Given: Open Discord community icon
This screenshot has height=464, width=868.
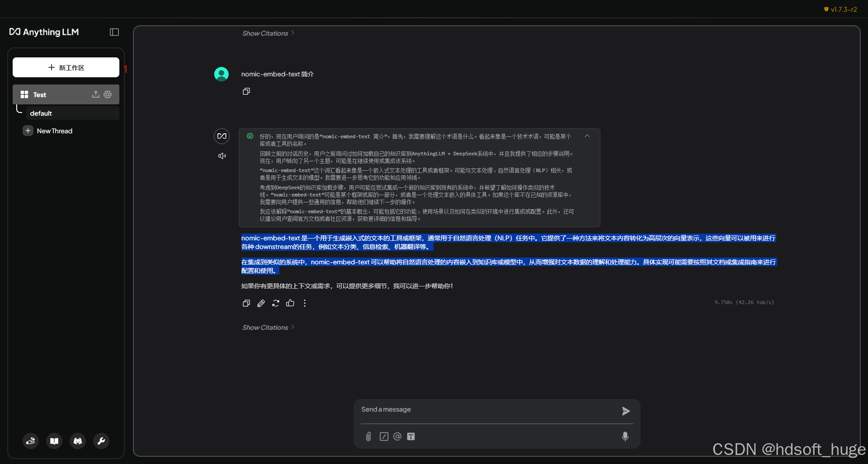Looking at the screenshot, I should (x=78, y=441).
